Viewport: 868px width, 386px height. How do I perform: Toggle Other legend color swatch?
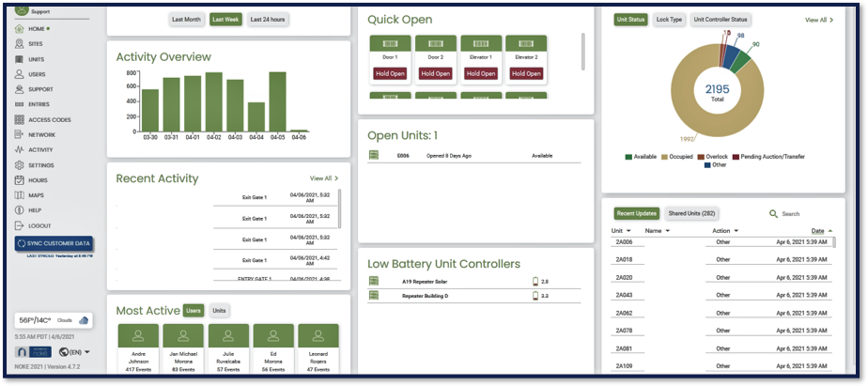[x=707, y=165]
